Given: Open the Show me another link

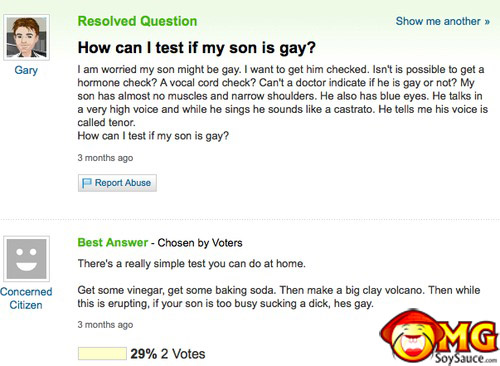Looking at the screenshot, I should pyautogui.click(x=443, y=21).
